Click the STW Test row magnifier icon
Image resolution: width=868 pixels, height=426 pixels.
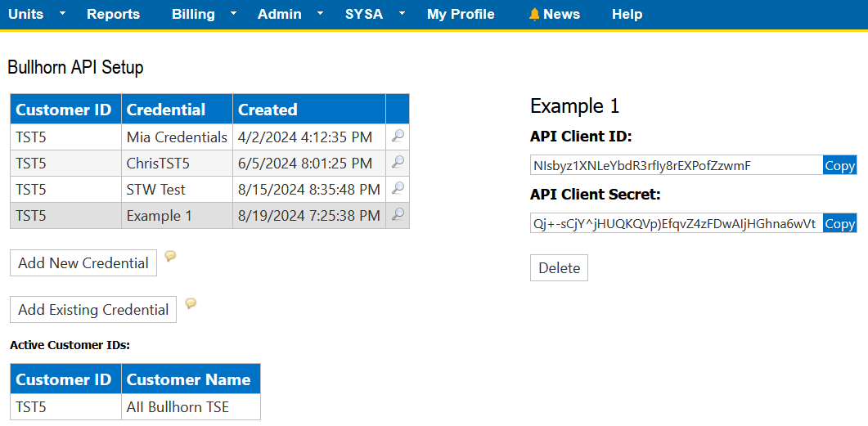click(398, 189)
